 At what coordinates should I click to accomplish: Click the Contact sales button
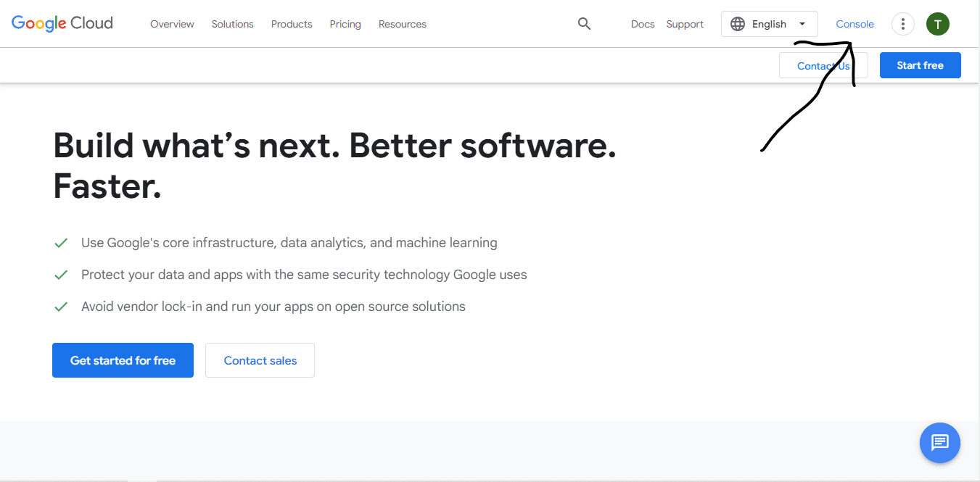click(260, 360)
